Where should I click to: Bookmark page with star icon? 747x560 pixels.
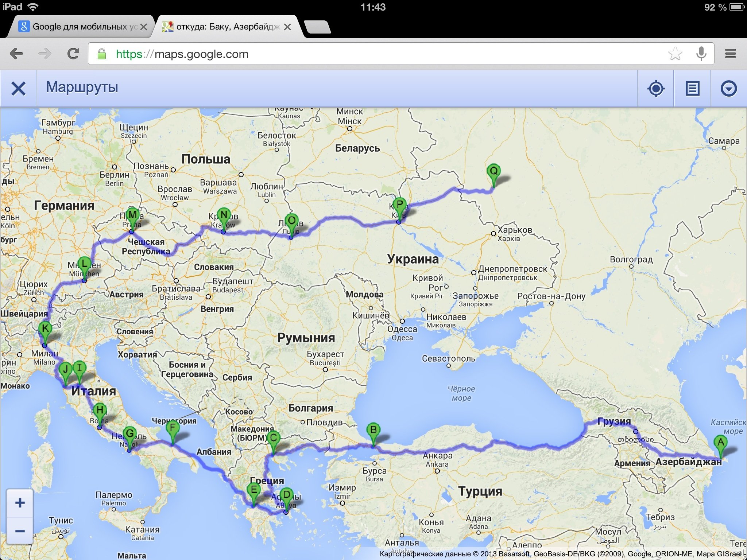[675, 54]
